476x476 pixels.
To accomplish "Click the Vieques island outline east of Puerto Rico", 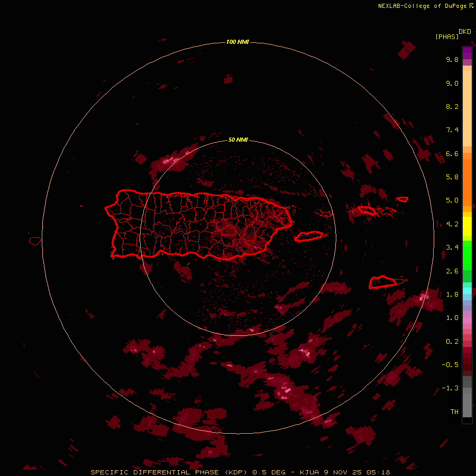I will point(309,236).
